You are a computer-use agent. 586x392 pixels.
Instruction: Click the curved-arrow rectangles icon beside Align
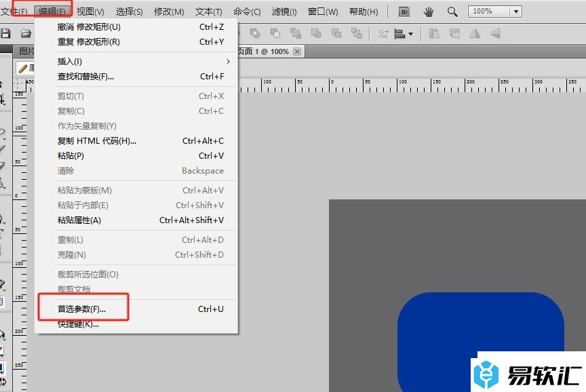click(x=383, y=34)
